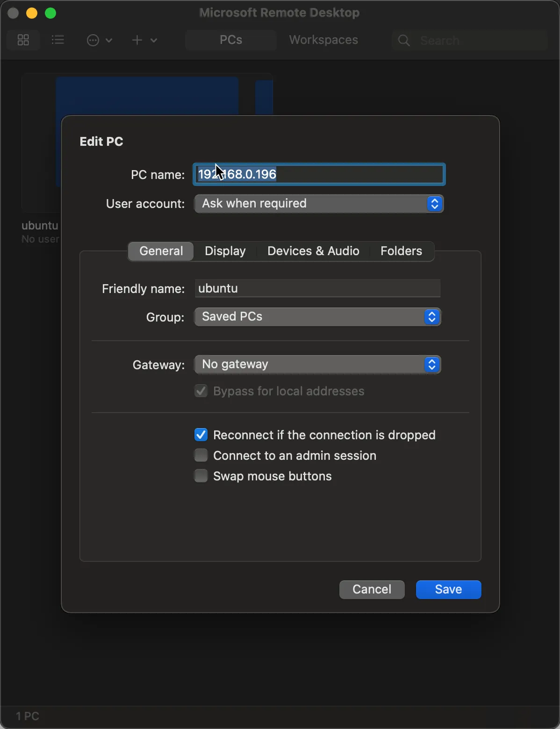Screen dimensions: 560x729
Task: Switch to Devices & Audio tab
Action: [x=313, y=251]
